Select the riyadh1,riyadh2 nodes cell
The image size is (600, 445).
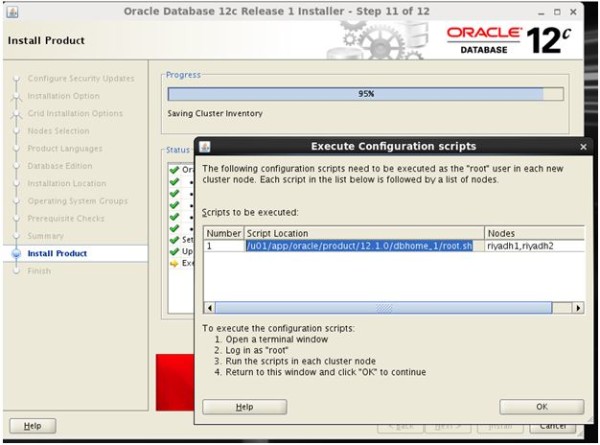coord(535,246)
